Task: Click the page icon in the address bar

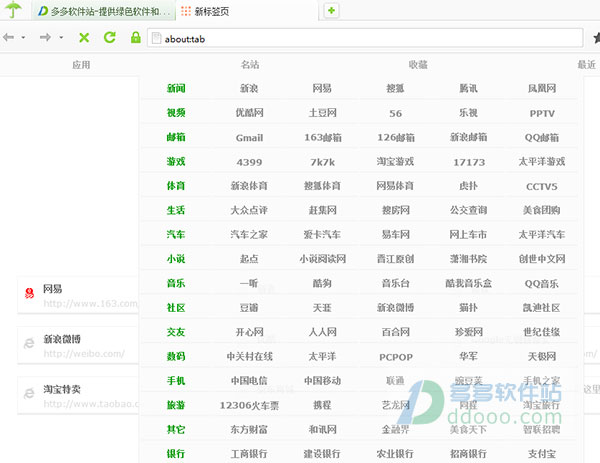Action: click(x=156, y=38)
